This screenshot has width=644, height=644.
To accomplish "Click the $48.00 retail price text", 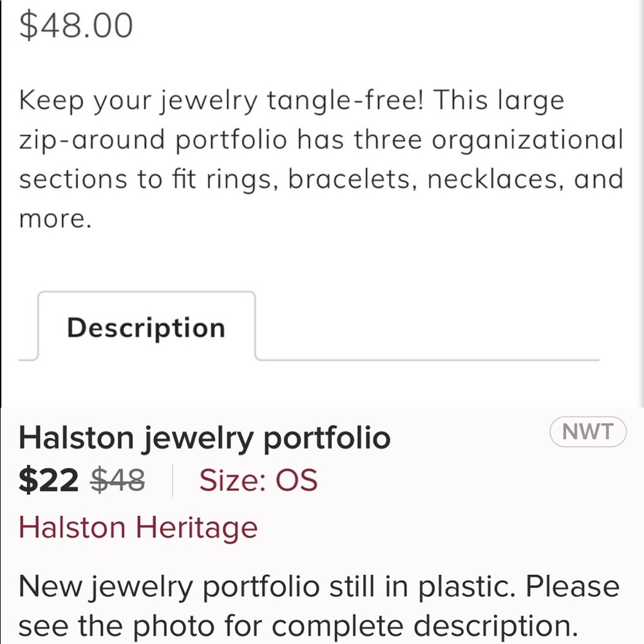I will [76, 24].
